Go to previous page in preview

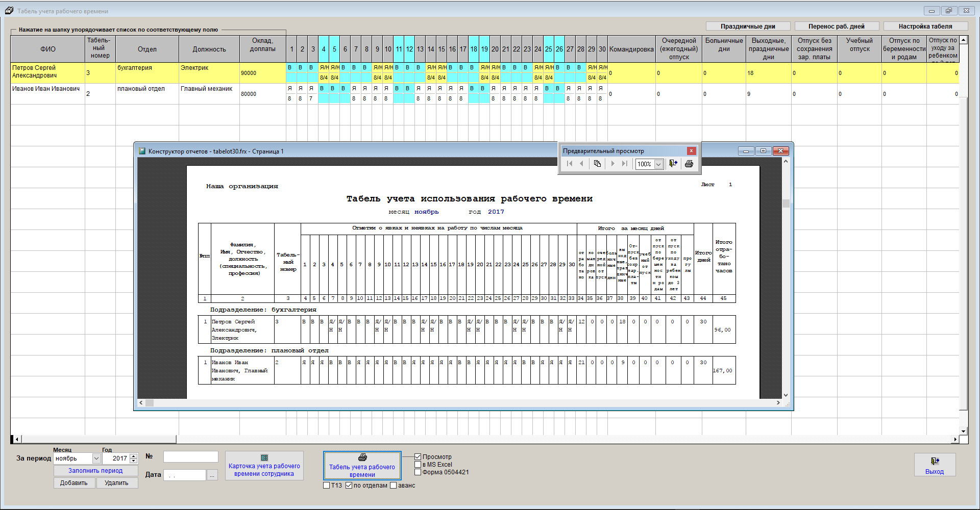[x=581, y=164]
